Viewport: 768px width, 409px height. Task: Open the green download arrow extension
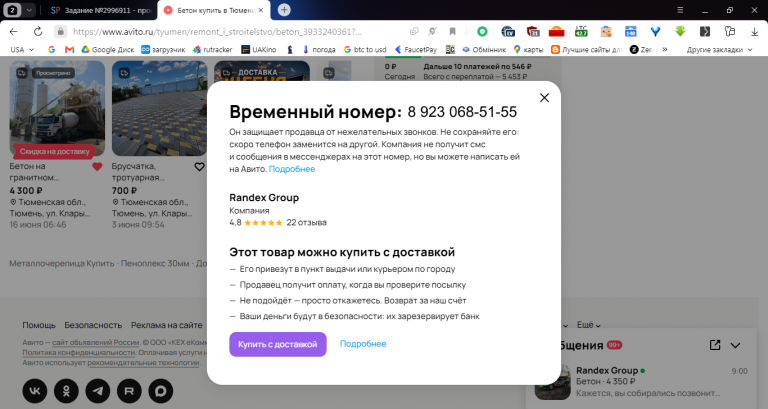pyautogui.click(x=680, y=32)
